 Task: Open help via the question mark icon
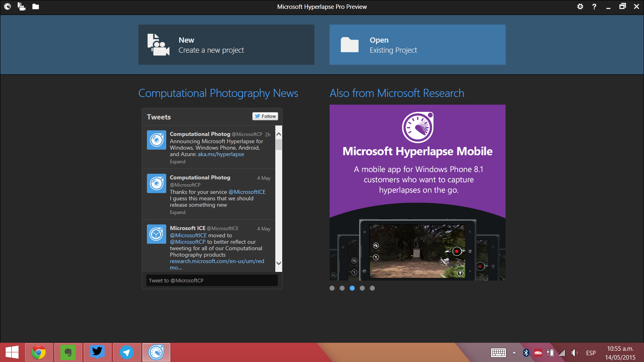click(x=594, y=6)
